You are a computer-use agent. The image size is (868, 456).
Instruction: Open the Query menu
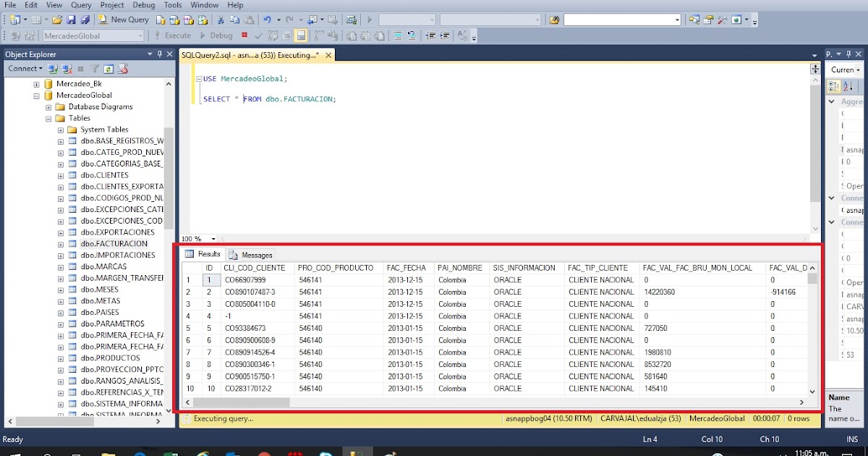80,5
